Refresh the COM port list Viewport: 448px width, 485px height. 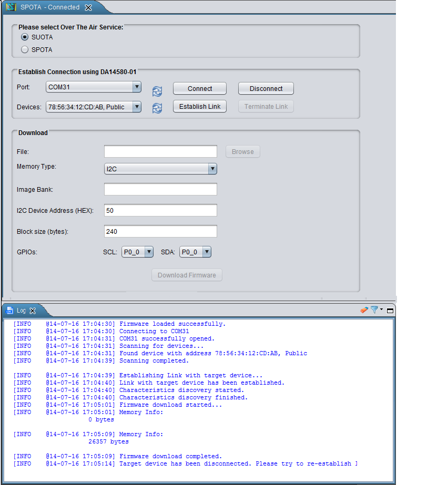click(157, 91)
